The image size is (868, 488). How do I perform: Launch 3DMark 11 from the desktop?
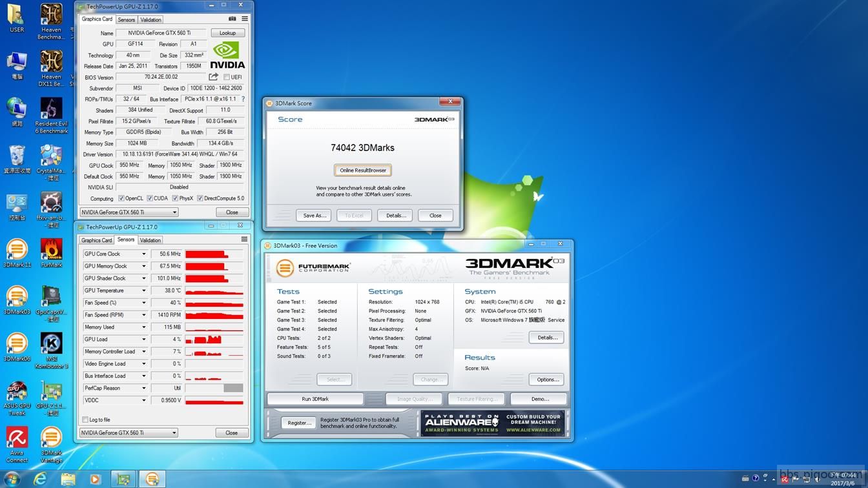pyautogui.click(x=17, y=253)
